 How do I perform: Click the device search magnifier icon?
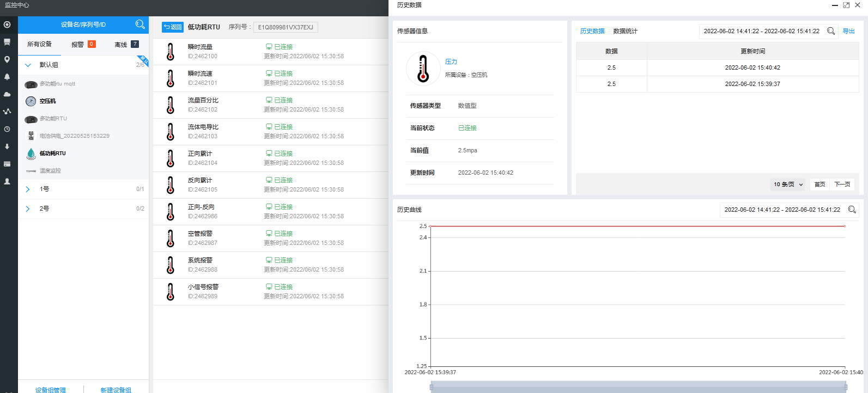140,24
